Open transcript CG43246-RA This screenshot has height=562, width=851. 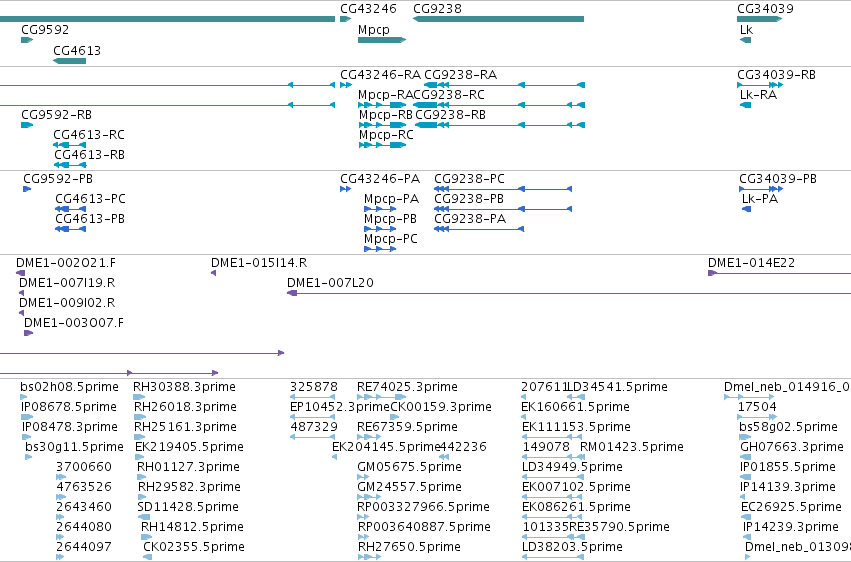point(380,75)
